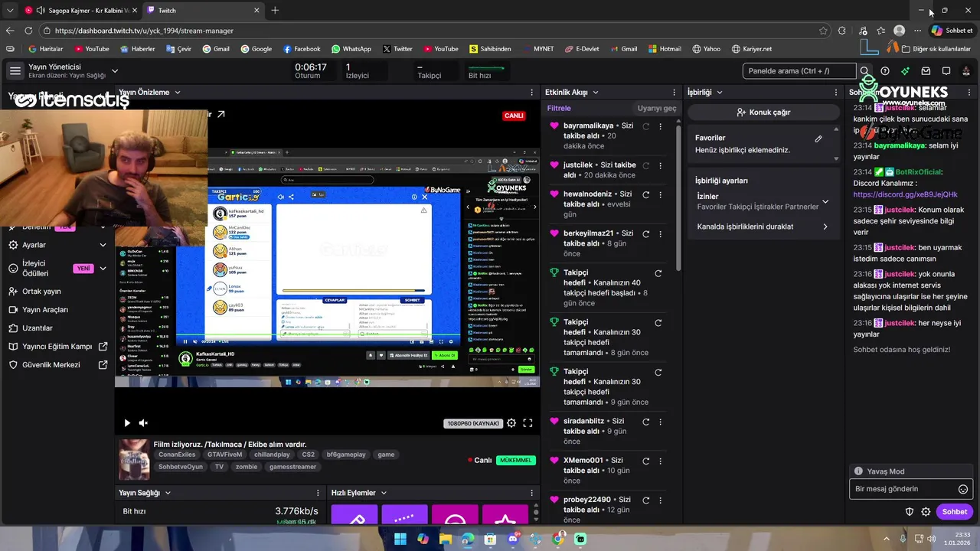Open Discord from the Windows taskbar
980x551 pixels.
point(513,539)
